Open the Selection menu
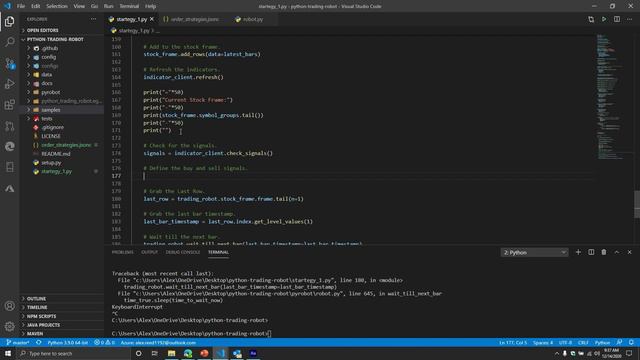This screenshot has width=640, height=360. 57,6
